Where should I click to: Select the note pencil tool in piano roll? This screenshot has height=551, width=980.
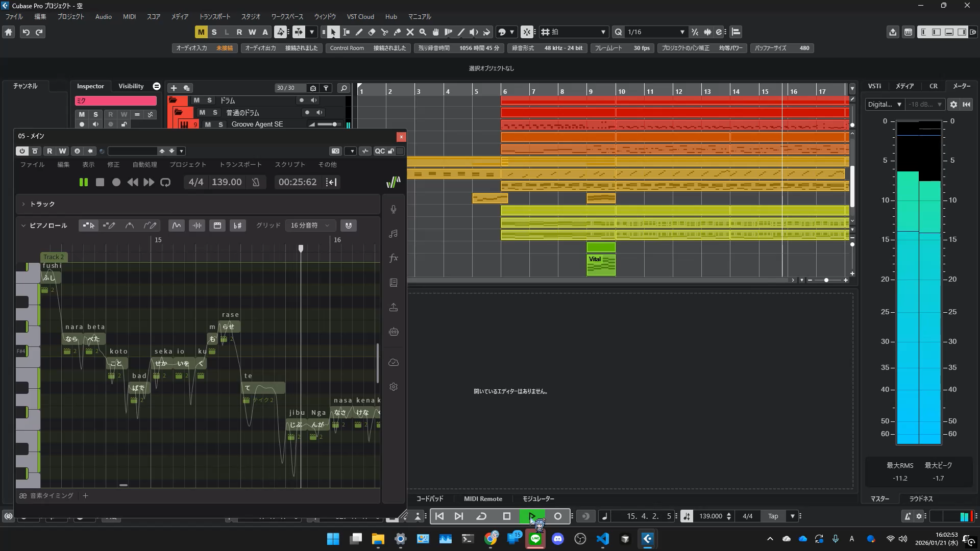pyautogui.click(x=109, y=226)
